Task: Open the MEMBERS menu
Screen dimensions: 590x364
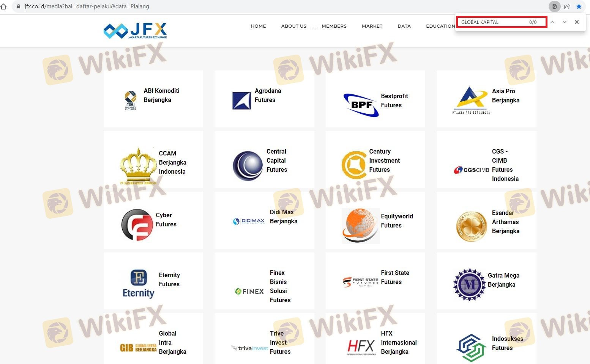Action: point(334,26)
